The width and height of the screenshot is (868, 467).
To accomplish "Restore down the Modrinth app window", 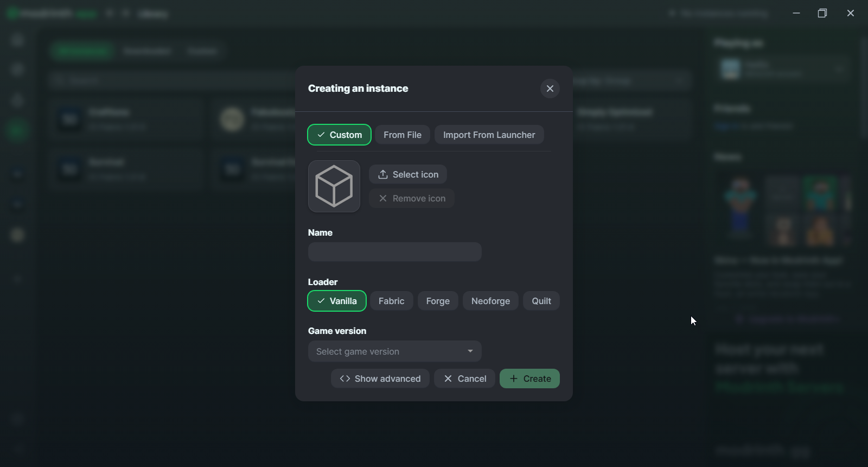I will point(822,13).
